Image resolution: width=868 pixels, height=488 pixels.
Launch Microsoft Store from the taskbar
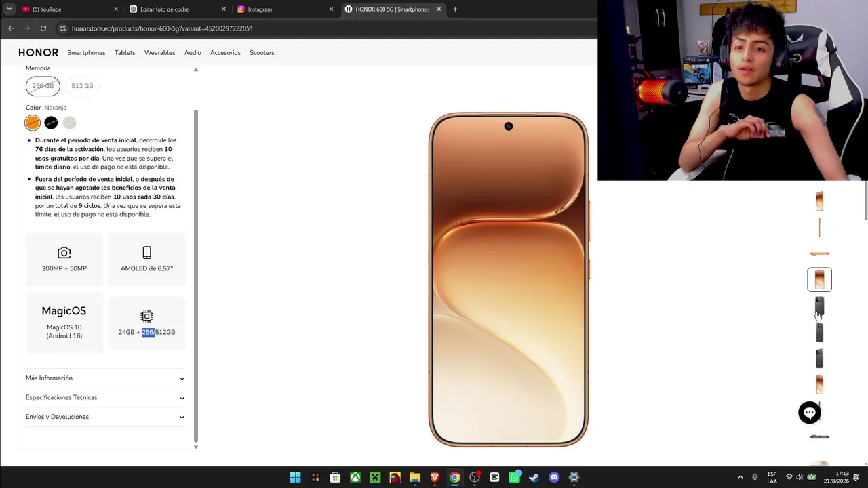[x=335, y=477]
